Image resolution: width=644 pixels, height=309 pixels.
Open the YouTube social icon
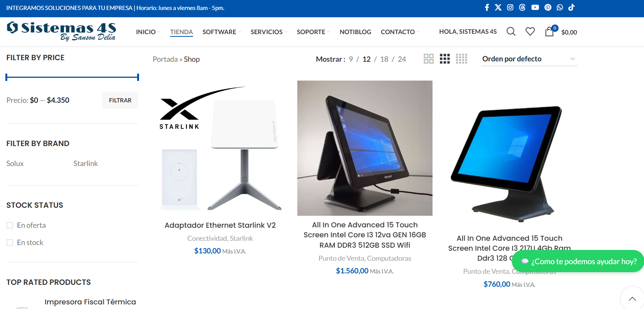click(535, 7)
